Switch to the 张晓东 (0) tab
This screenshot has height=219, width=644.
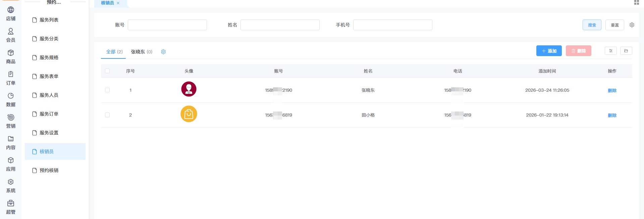[142, 52]
